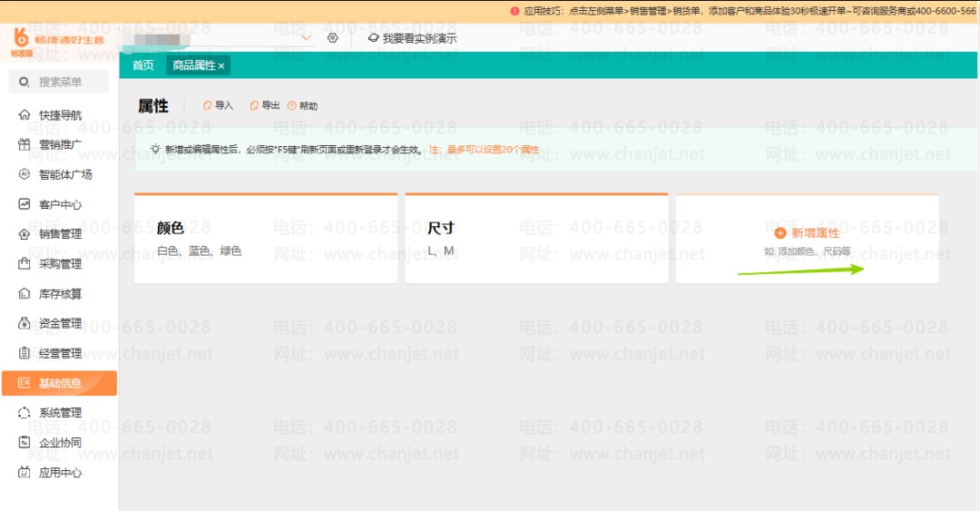Viewport: 980px width, 511px height.
Task: Select the 商品属性 tab
Action: [x=194, y=65]
